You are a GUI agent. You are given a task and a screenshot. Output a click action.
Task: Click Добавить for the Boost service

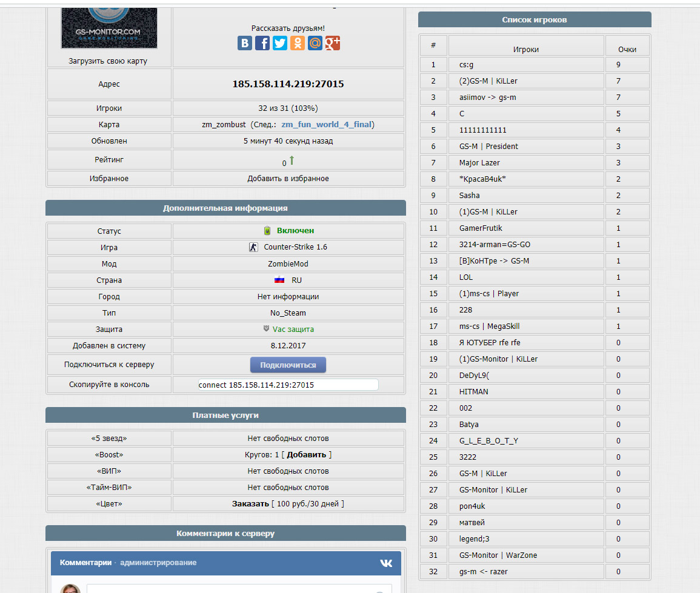coord(306,455)
